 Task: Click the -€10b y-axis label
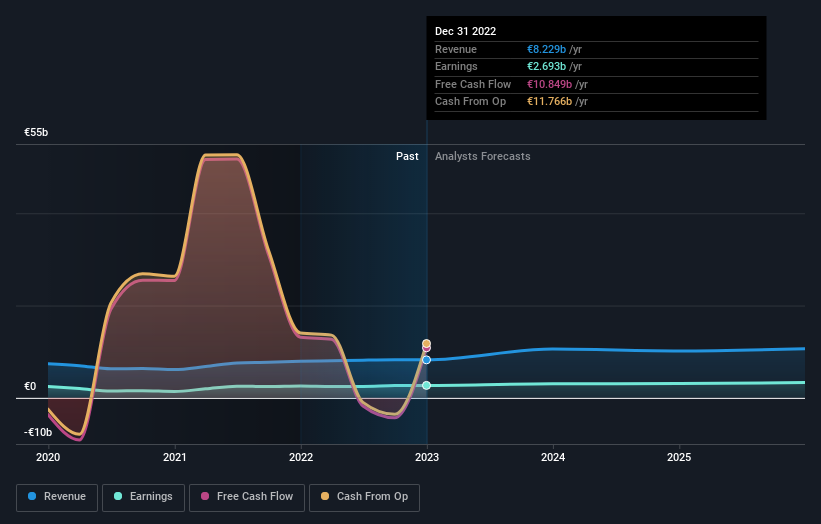point(38,432)
